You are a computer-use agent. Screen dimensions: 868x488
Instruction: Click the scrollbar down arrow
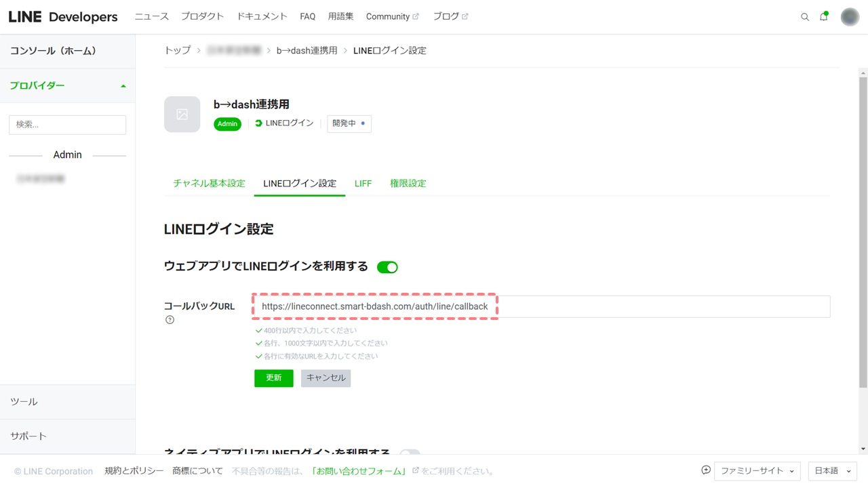pos(863,449)
